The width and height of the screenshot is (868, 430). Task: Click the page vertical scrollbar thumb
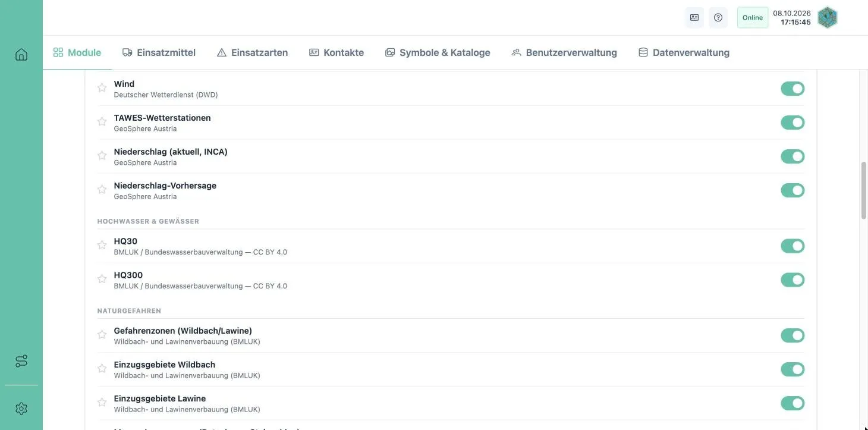[864, 190]
